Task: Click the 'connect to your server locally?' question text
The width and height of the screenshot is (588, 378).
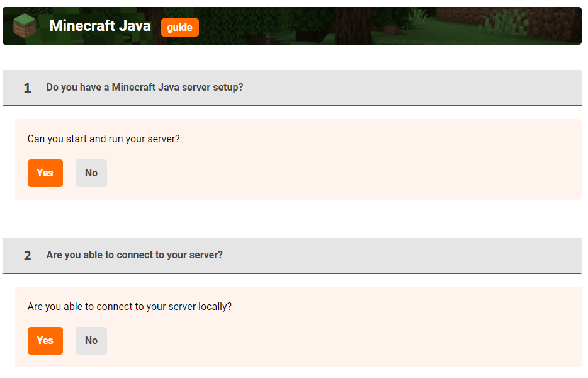Action: [129, 306]
